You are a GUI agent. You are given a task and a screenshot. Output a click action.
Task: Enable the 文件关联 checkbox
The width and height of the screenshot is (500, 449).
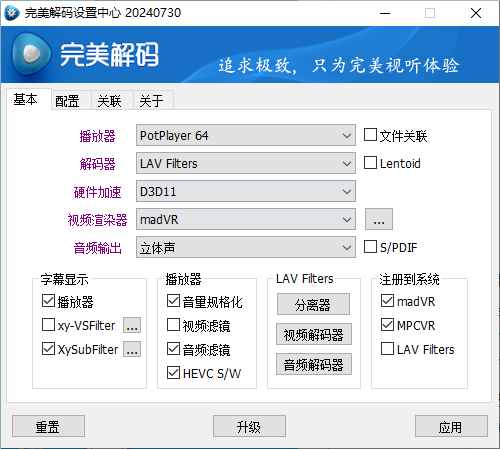pos(370,135)
